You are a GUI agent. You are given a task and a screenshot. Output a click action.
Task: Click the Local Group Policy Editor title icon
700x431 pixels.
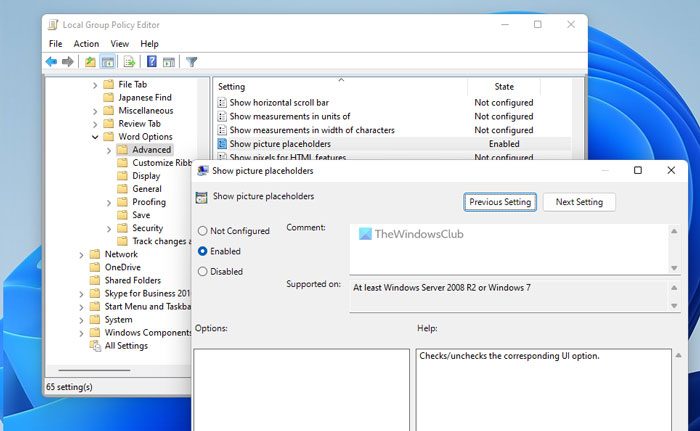coord(53,25)
